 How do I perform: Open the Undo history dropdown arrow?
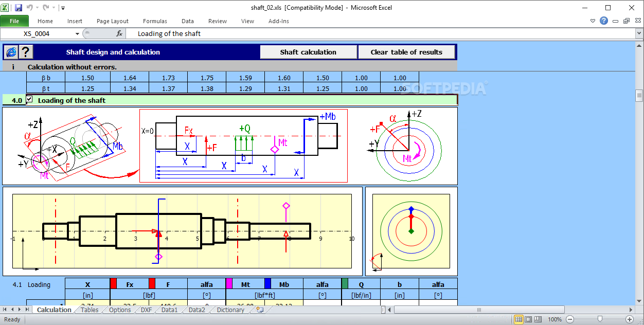(37, 8)
